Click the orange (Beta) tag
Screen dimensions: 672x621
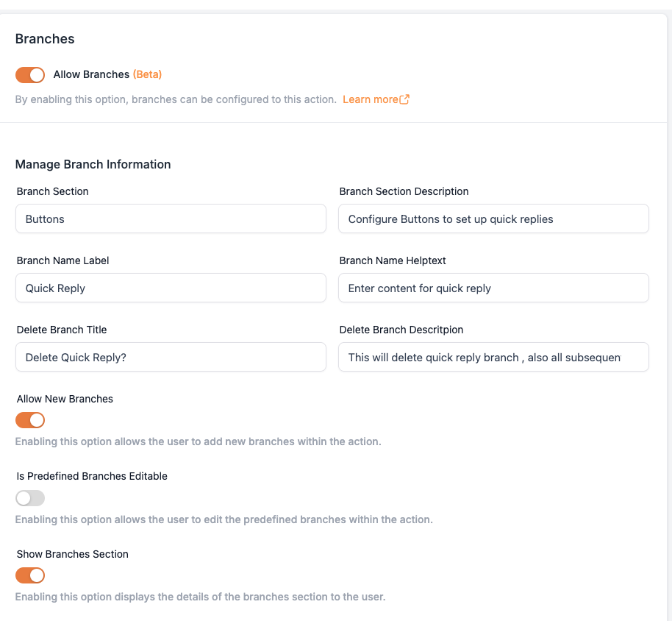pos(147,74)
